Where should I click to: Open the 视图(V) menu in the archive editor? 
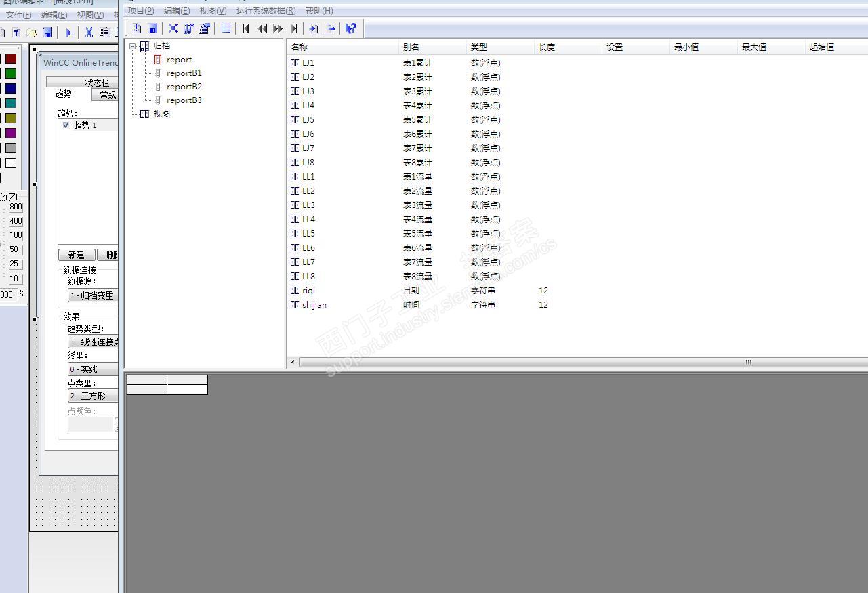(x=213, y=11)
